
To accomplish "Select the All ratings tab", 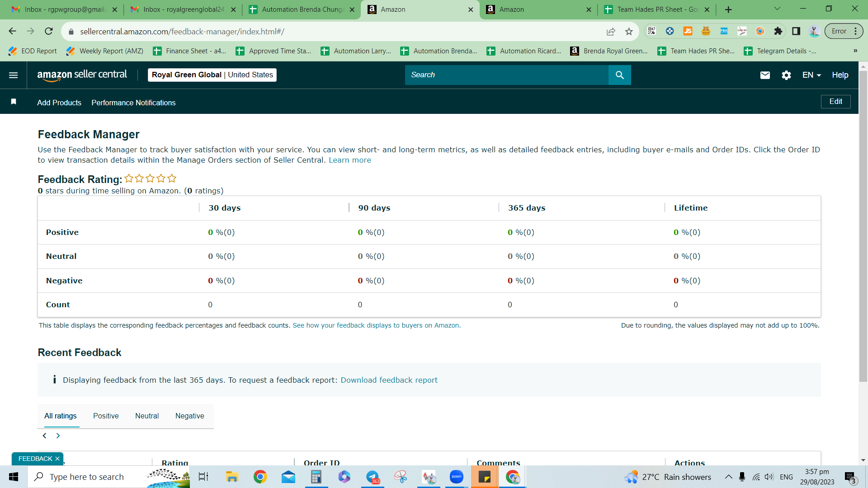I will (x=61, y=416).
